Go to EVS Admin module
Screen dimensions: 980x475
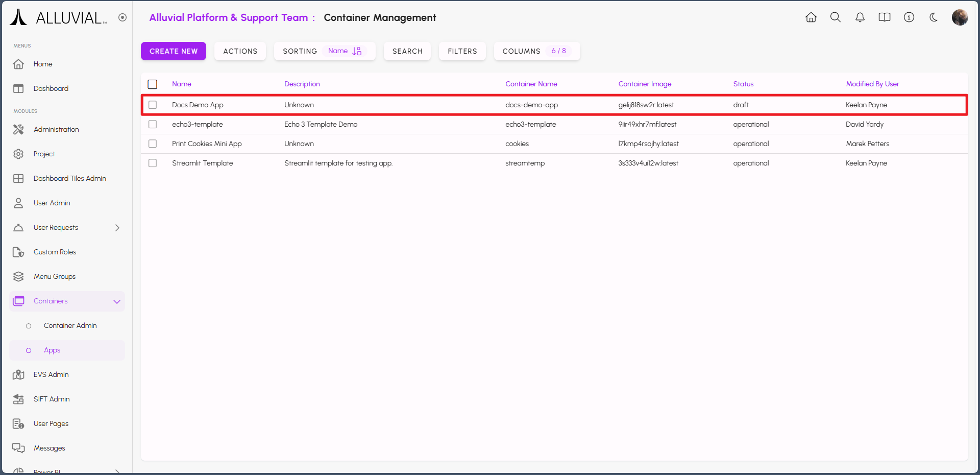coord(51,375)
